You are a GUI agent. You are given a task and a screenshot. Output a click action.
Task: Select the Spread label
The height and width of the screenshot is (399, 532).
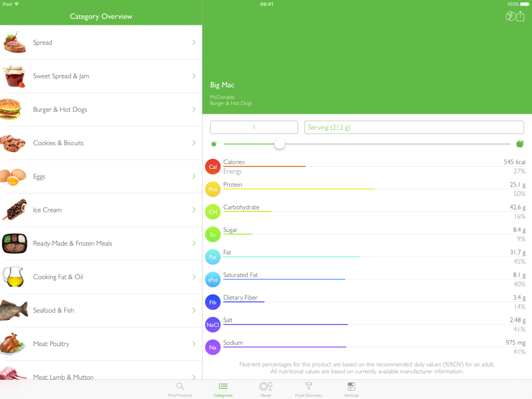pyautogui.click(x=43, y=43)
